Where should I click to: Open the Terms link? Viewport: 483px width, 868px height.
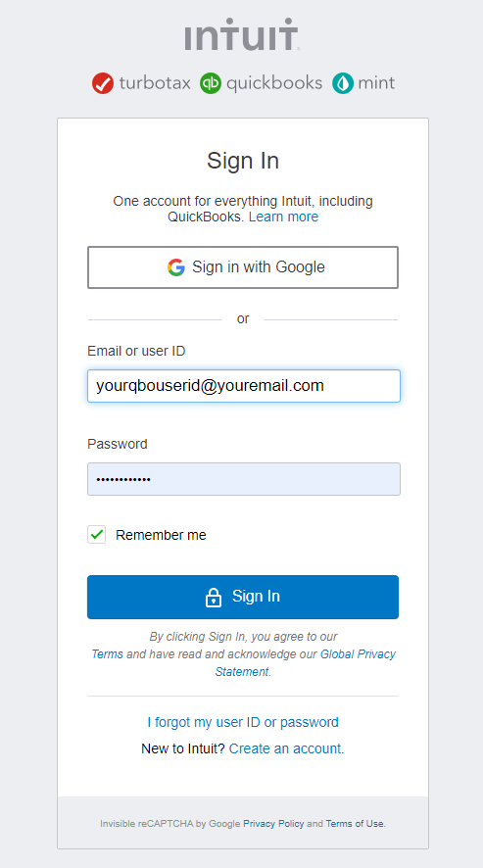click(107, 653)
